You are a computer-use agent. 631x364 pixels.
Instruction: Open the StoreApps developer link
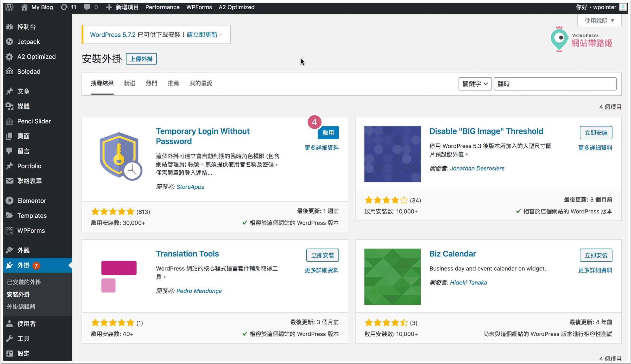[190, 187]
